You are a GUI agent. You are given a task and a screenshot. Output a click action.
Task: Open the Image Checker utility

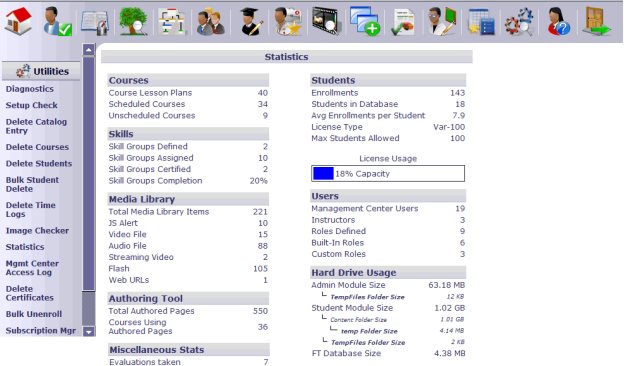tap(37, 230)
